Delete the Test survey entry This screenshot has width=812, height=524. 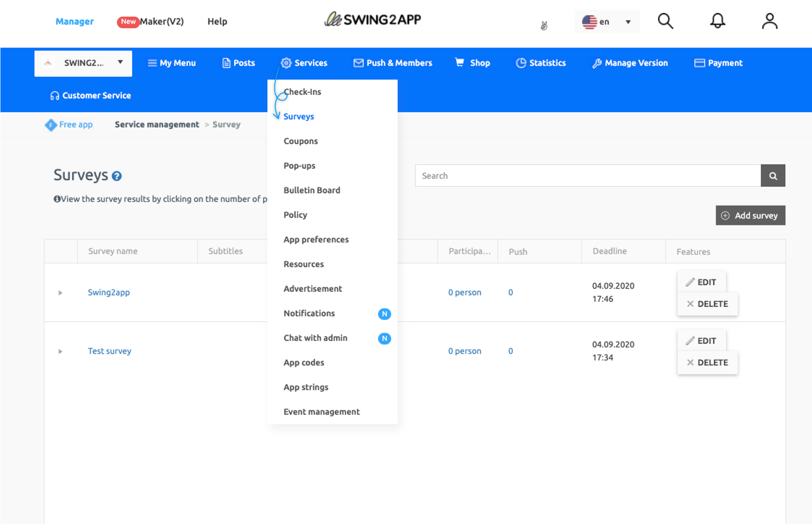[707, 362]
